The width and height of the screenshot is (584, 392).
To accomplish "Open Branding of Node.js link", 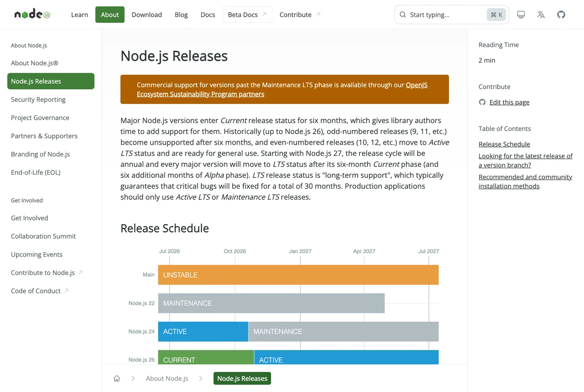I will coord(41,154).
